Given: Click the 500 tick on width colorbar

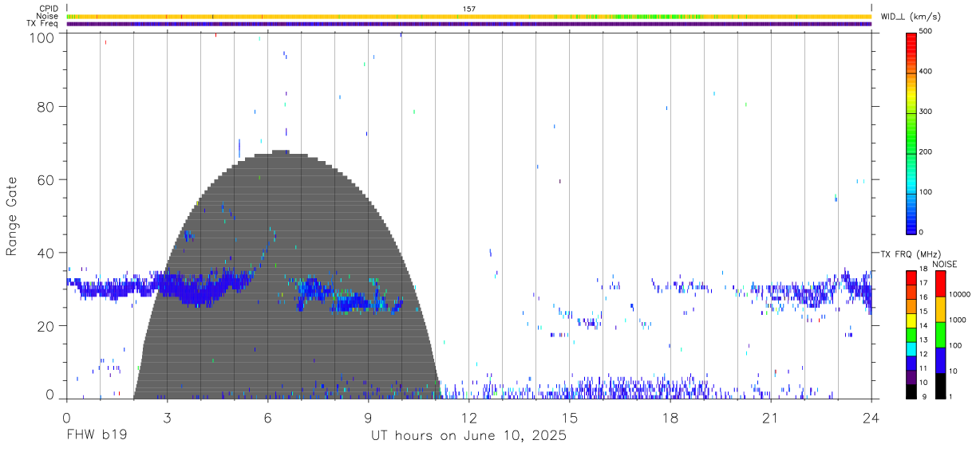Looking at the screenshot, I should 927,31.
